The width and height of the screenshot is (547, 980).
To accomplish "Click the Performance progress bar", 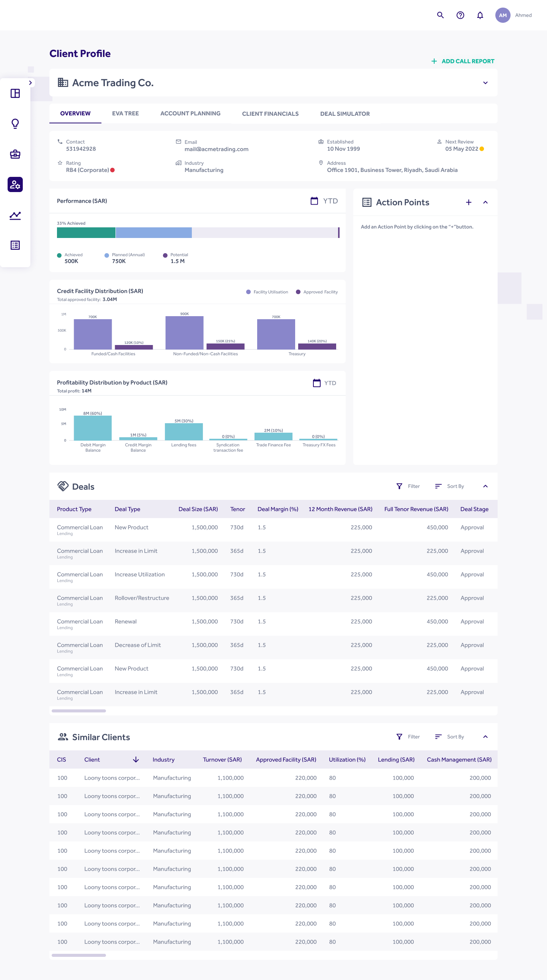I will coord(198,232).
